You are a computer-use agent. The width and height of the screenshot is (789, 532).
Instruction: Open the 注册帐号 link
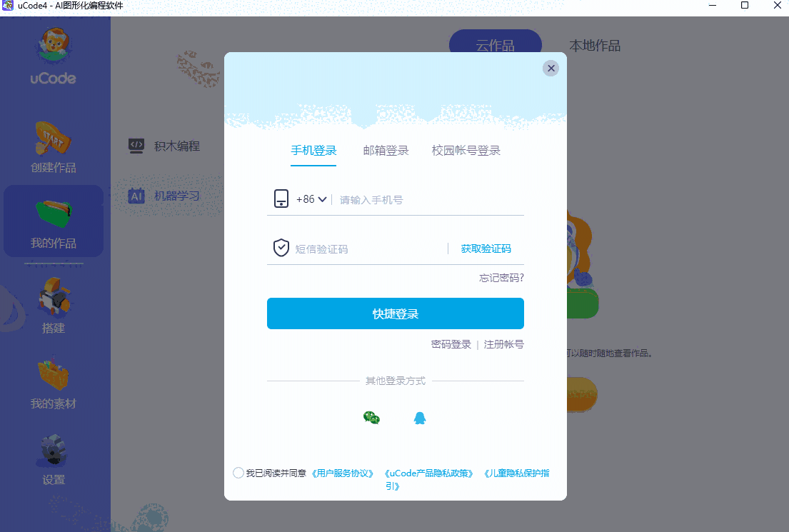pos(503,344)
